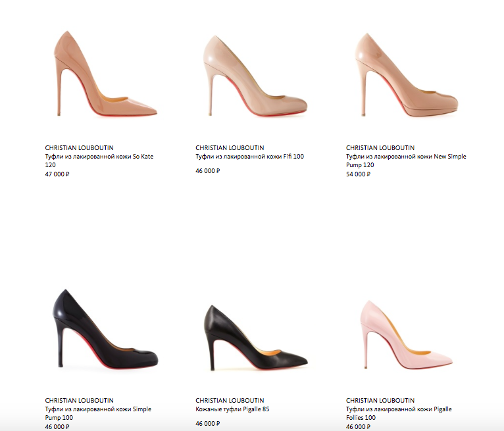Screen dimensions: 504x431
Task: Click the So Kate 120 product title
Action: 99,161
